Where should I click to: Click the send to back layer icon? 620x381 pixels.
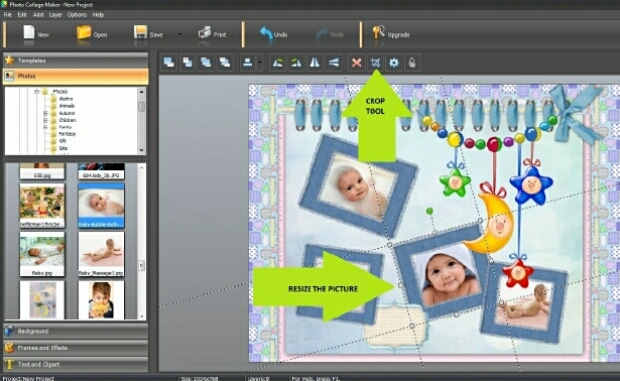click(x=225, y=62)
